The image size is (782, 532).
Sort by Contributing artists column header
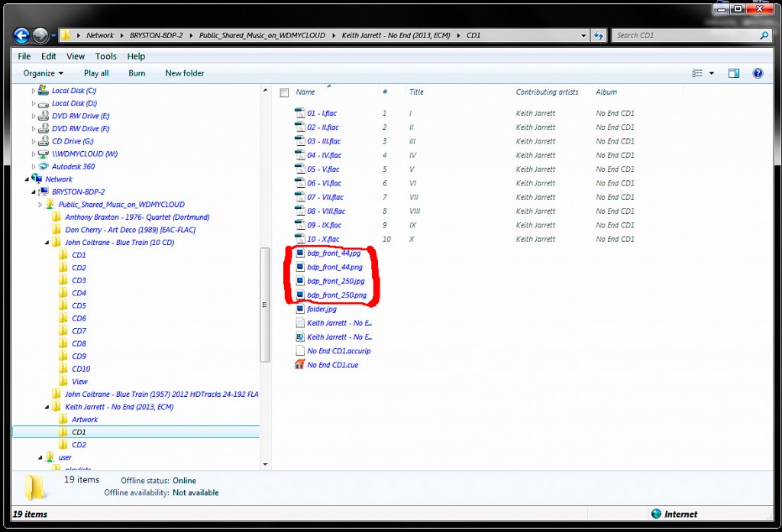click(x=547, y=92)
